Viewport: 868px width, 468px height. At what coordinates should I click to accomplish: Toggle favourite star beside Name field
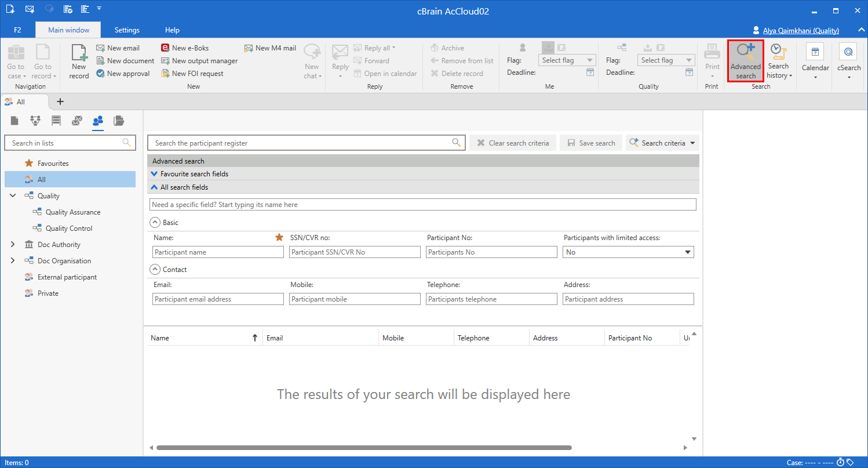[279, 237]
